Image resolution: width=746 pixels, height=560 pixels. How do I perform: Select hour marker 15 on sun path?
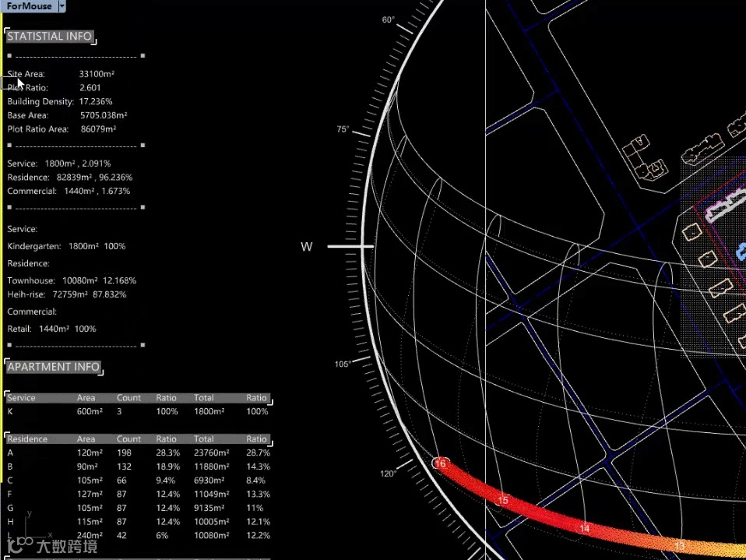(x=503, y=500)
